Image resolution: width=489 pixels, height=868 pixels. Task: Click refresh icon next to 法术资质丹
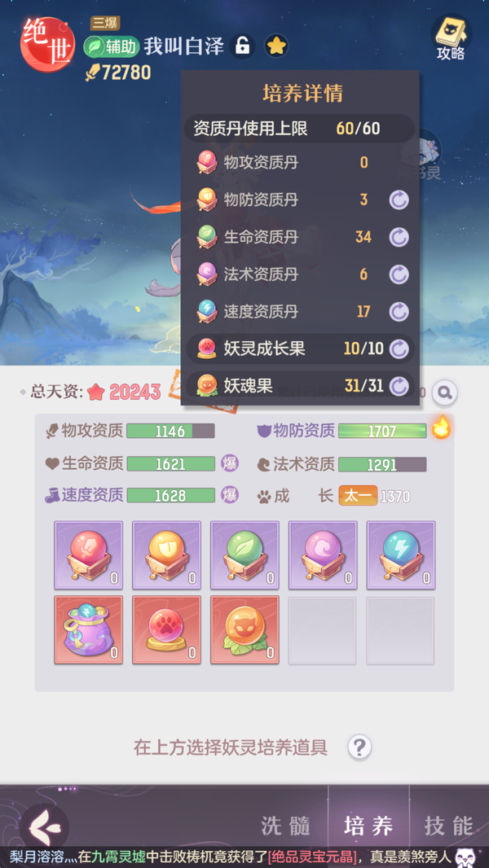(x=399, y=274)
